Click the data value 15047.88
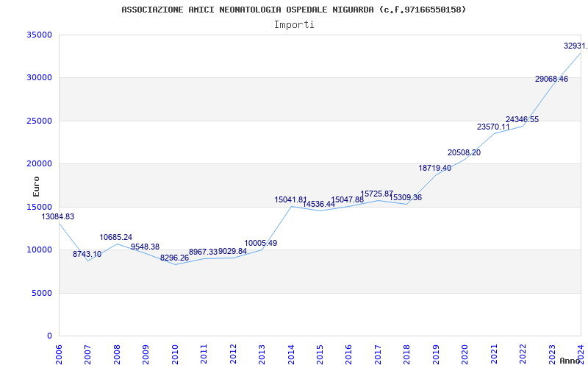Image resolution: width=588 pixels, height=368 pixels. 347,199
